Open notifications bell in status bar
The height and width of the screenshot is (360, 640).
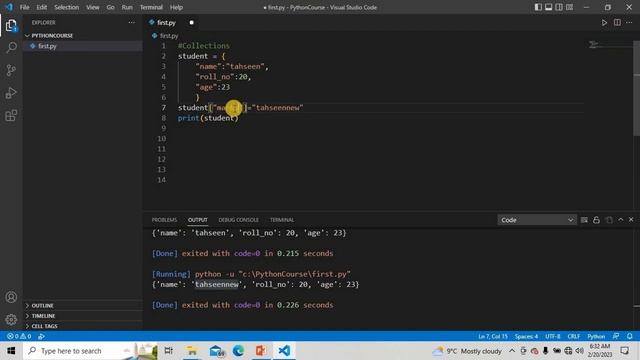629,336
